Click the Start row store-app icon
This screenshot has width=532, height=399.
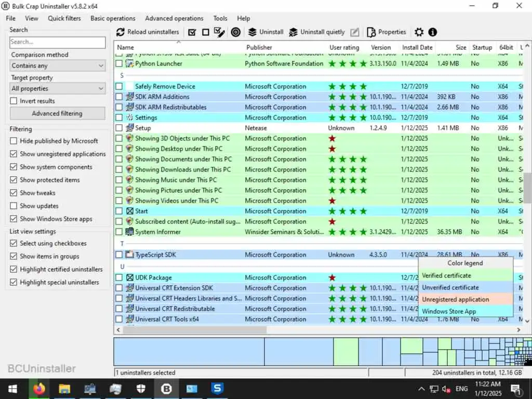(x=129, y=211)
